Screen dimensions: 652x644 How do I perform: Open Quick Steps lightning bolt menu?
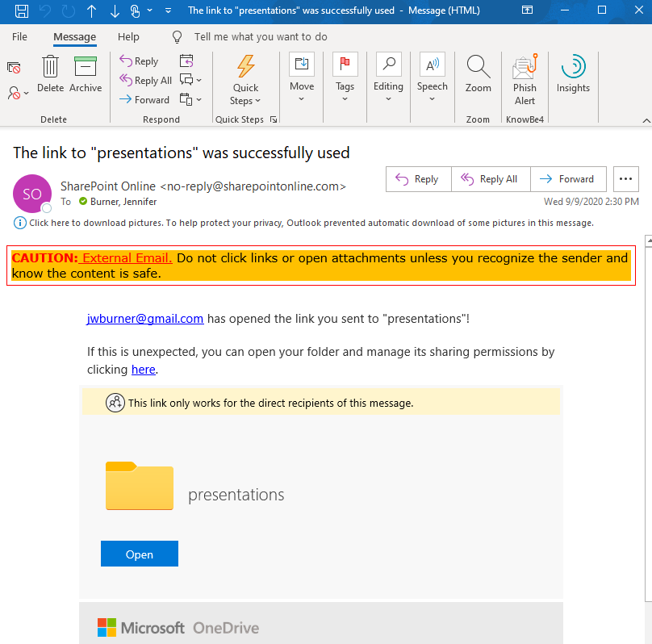245,80
